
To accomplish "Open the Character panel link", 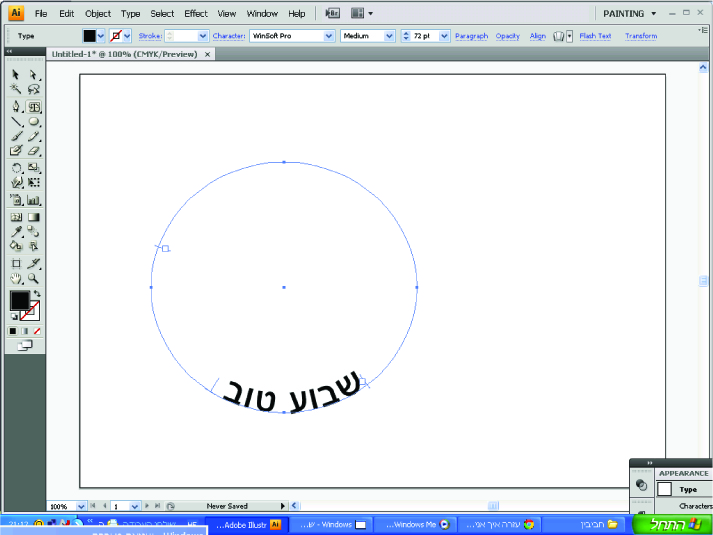I will click(x=229, y=36).
